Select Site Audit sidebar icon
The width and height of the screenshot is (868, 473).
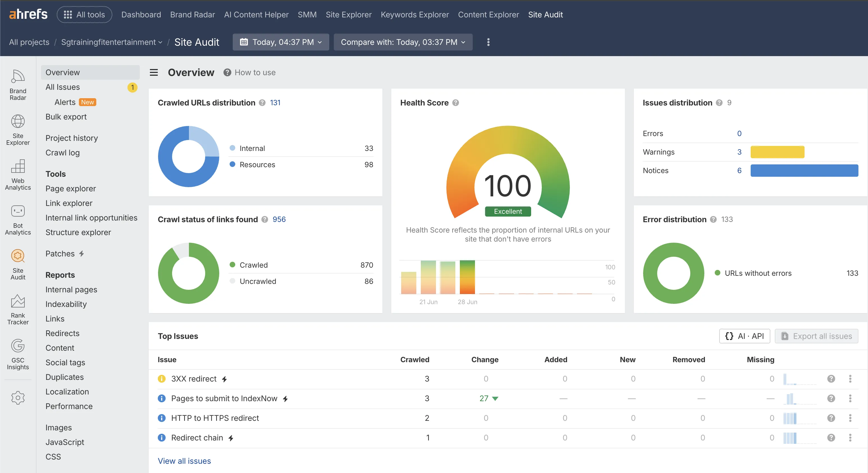(x=18, y=264)
